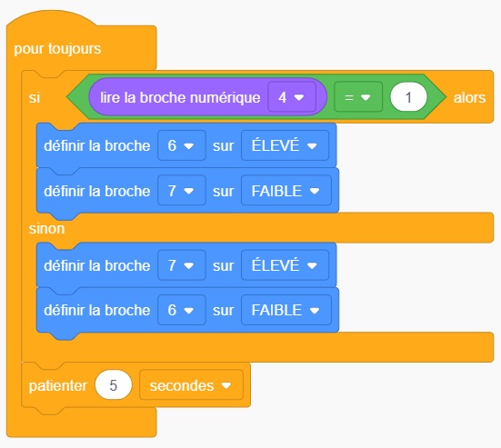
Task: Open pin 7 dropdown under sinon
Action: click(x=182, y=265)
